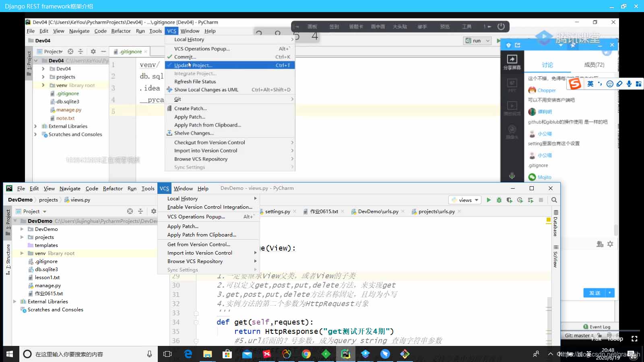Screen dimensions: 644x362
Task: Open the run configuration dropdown in Dev04 window
Action: [478, 41]
